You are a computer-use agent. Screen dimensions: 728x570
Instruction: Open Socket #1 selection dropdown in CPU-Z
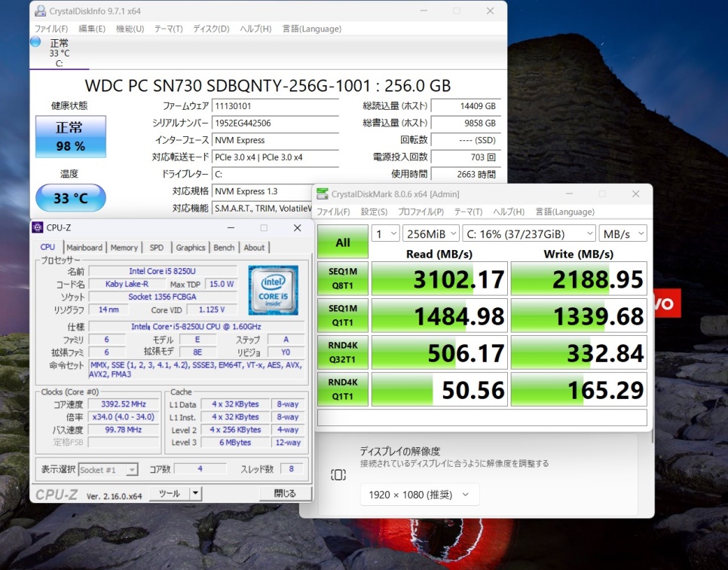[x=109, y=470]
